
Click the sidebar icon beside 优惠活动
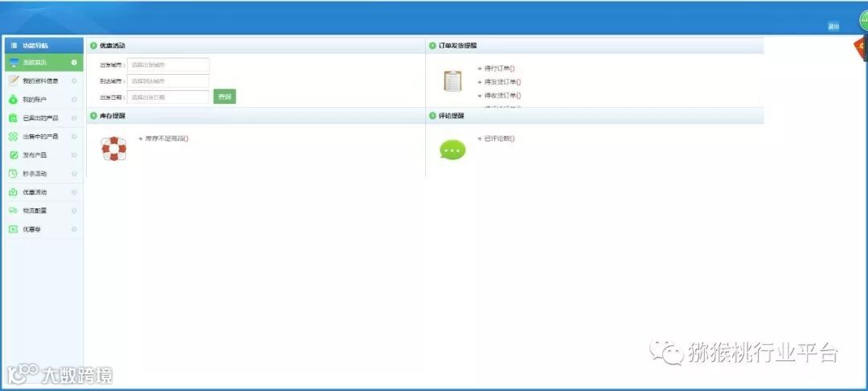tap(14, 192)
